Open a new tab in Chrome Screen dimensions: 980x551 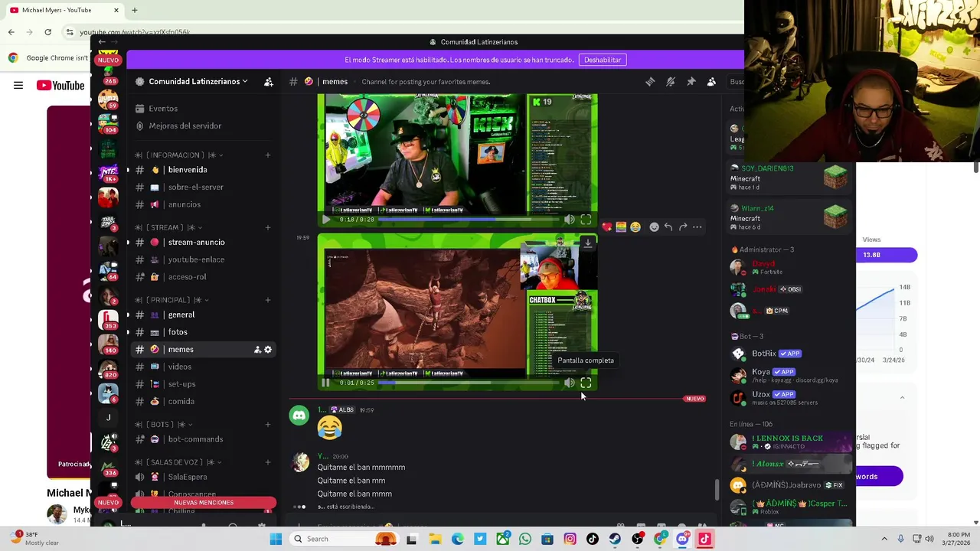(135, 10)
